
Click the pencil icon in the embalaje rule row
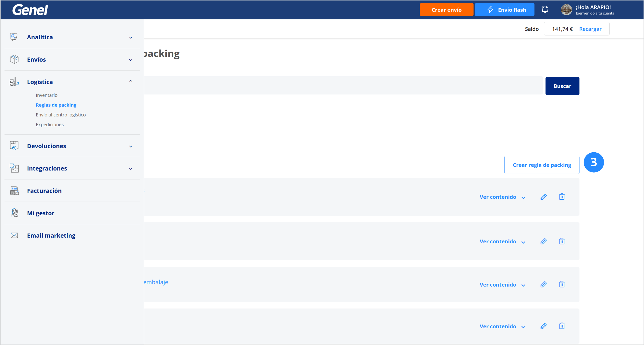[x=543, y=285]
